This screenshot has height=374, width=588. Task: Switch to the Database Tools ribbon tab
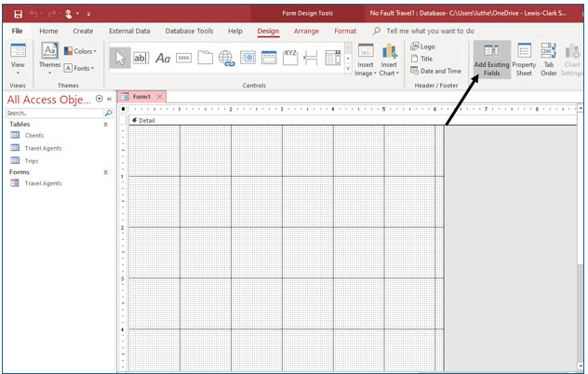click(x=189, y=31)
